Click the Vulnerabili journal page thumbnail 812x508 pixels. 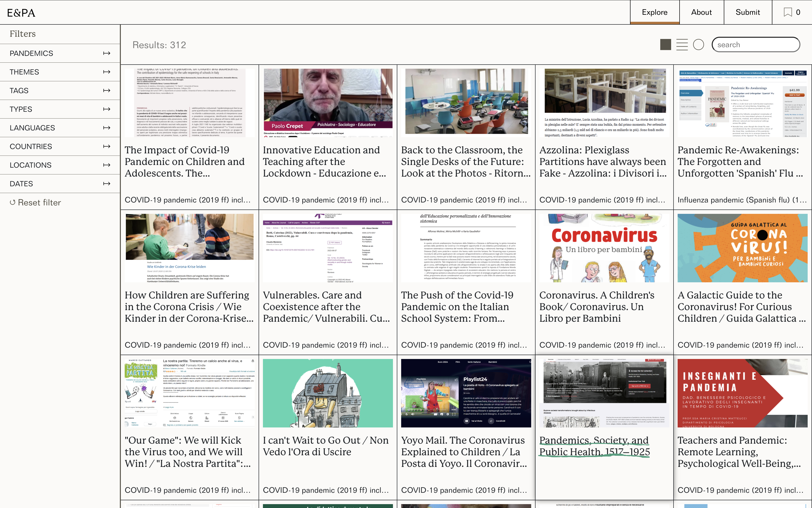(x=328, y=248)
